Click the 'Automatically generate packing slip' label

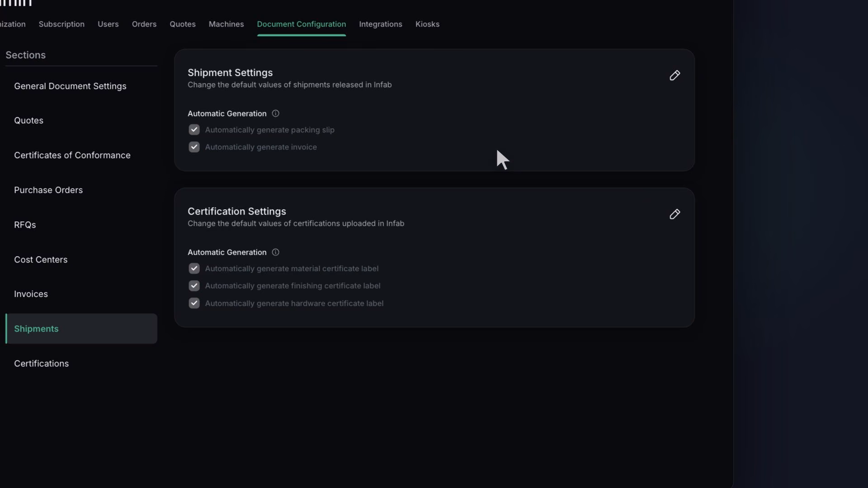(270, 130)
